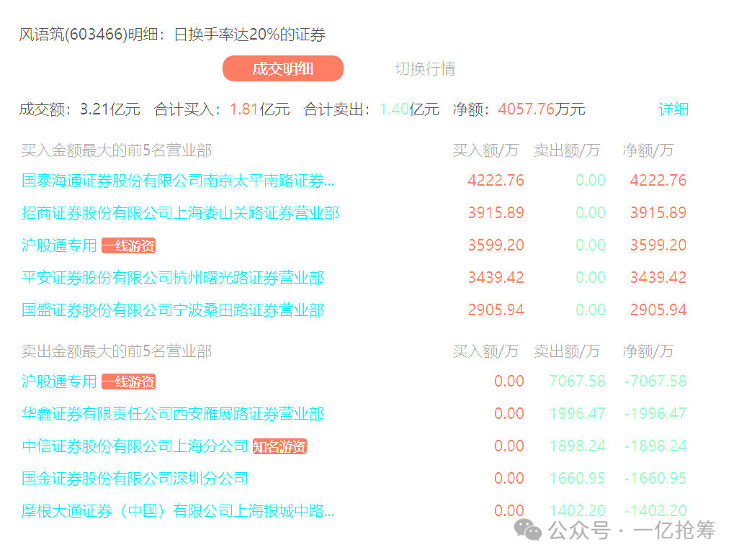Click sell amount 1996.47 for 华鑫证券
This screenshot has height=560, width=739.
click(578, 414)
